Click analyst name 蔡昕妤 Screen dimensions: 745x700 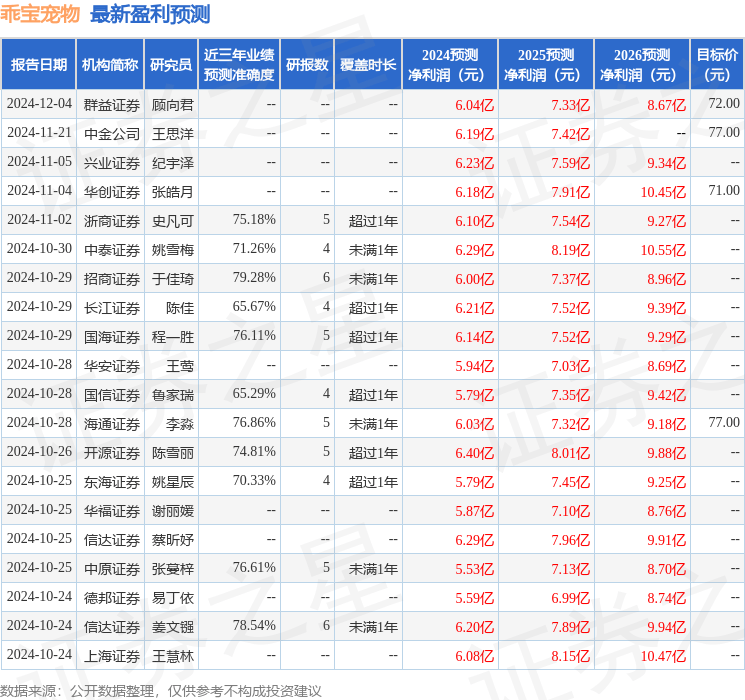tap(173, 540)
